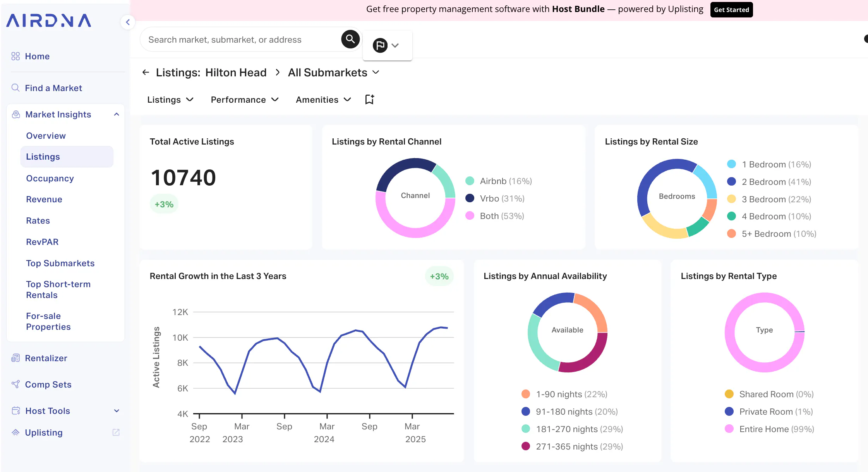Viewport: 868px width, 472px height.
Task: Click the Entire Home legend entry
Action: point(769,429)
